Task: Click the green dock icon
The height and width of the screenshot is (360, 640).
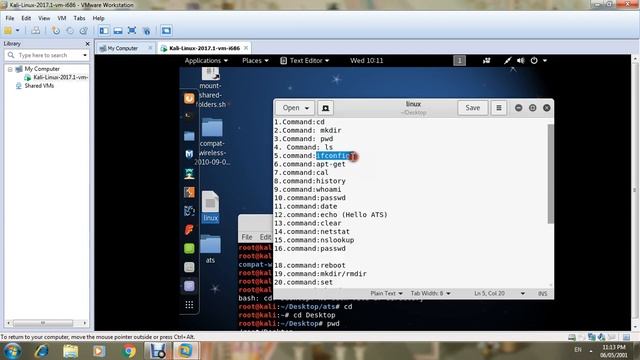Action: 189,248
